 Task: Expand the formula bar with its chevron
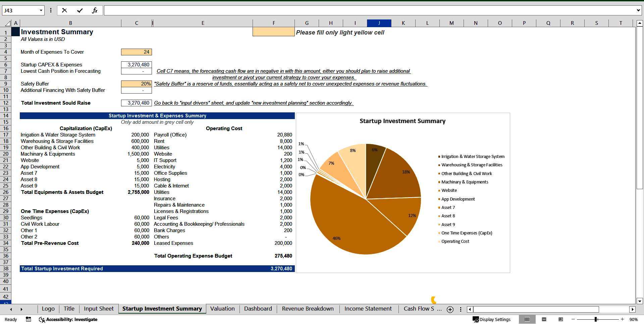click(x=638, y=10)
